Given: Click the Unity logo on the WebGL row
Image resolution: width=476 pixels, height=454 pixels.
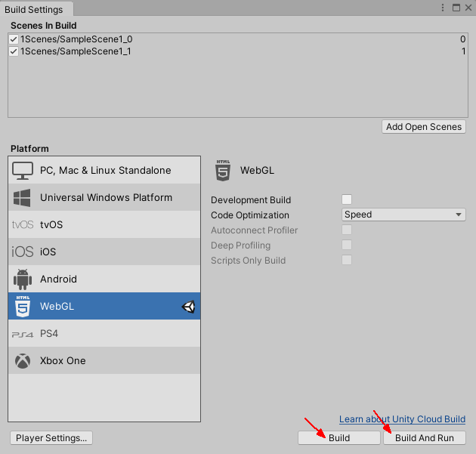Looking at the screenshot, I should 188,307.
